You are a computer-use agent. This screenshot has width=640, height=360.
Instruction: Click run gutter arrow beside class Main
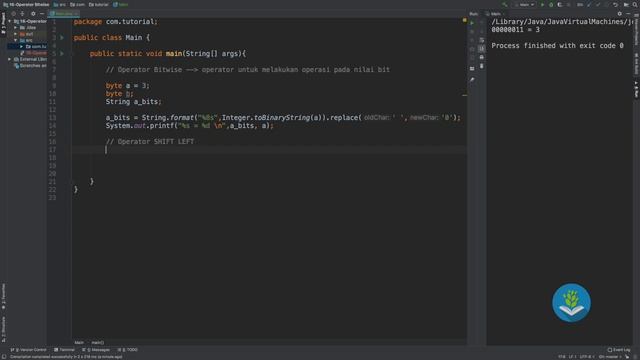tap(62, 38)
